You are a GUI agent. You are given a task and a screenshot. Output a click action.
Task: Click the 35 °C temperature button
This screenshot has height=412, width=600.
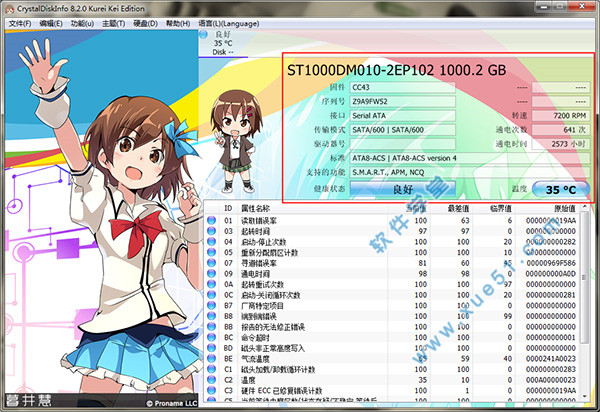click(561, 189)
